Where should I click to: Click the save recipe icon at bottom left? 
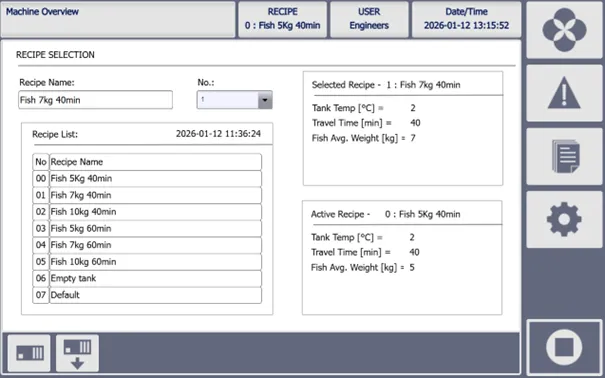click(29, 353)
